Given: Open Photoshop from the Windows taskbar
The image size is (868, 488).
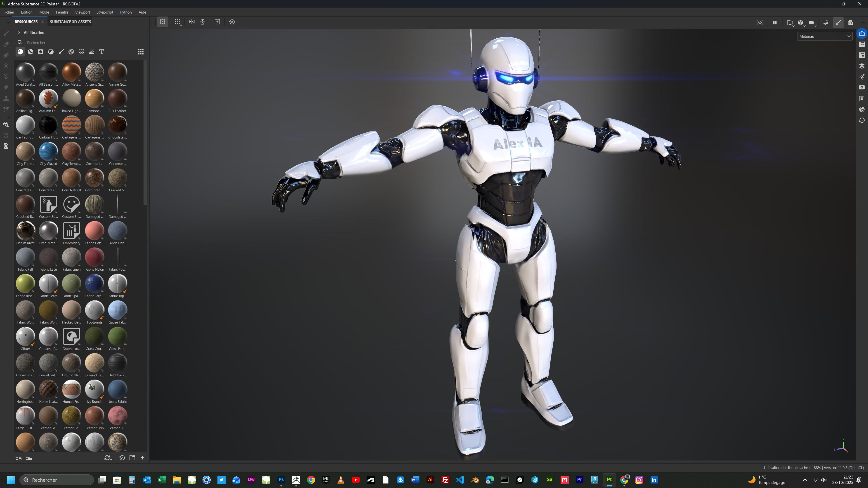Looking at the screenshot, I should click(x=281, y=480).
